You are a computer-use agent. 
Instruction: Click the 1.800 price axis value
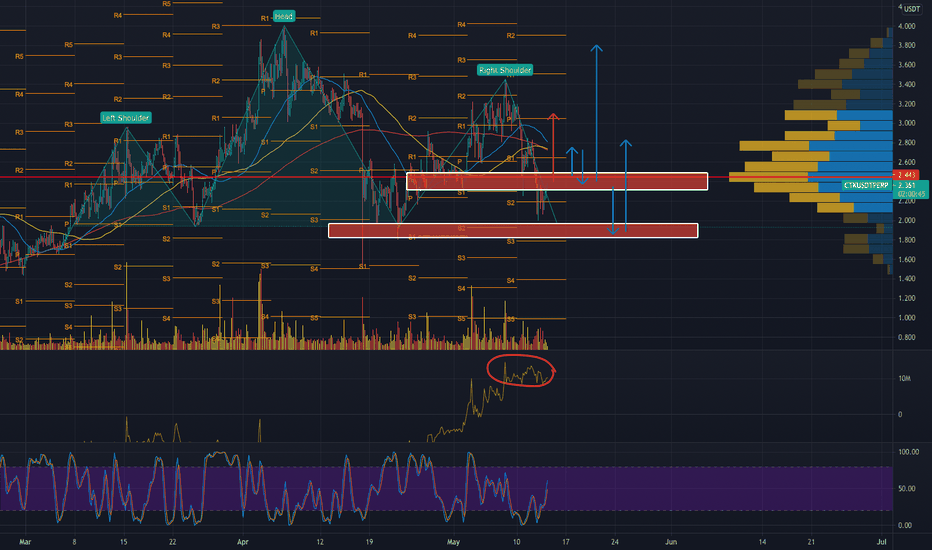(x=906, y=240)
